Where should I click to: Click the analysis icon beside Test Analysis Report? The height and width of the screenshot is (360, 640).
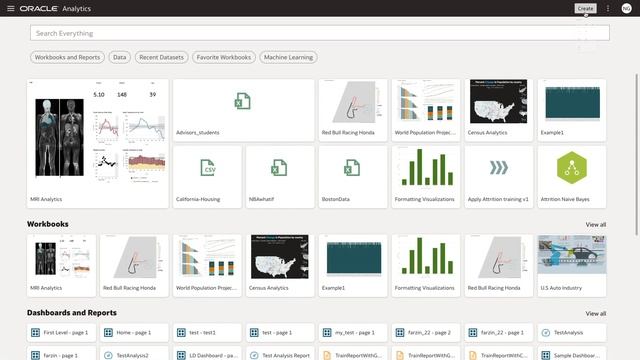point(254,356)
